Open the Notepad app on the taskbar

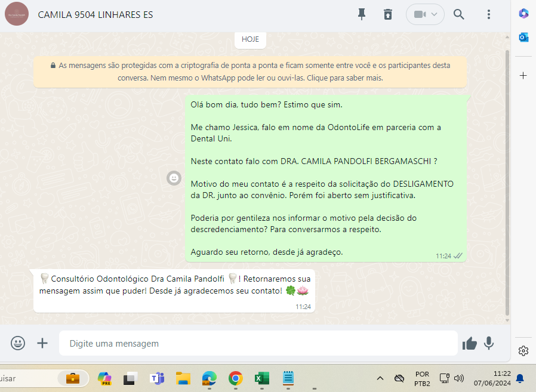[x=288, y=378]
